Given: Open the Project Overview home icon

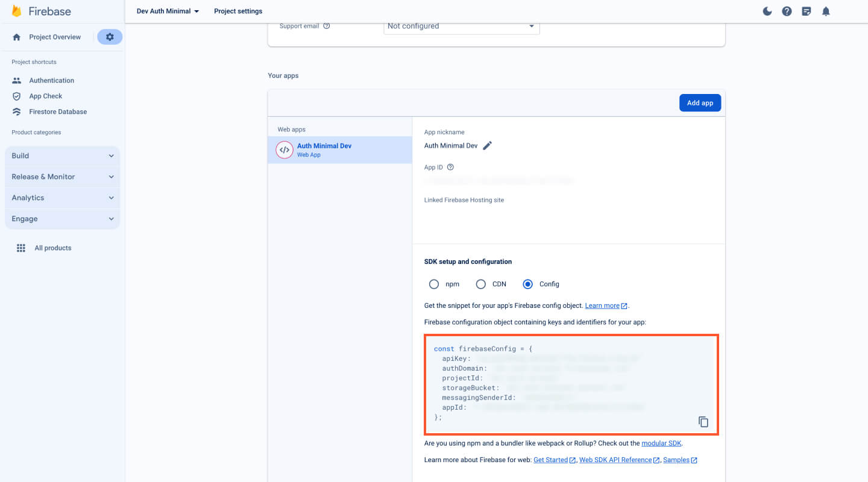Looking at the screenshot, I should pyautogui.click(x=17, y=37).
